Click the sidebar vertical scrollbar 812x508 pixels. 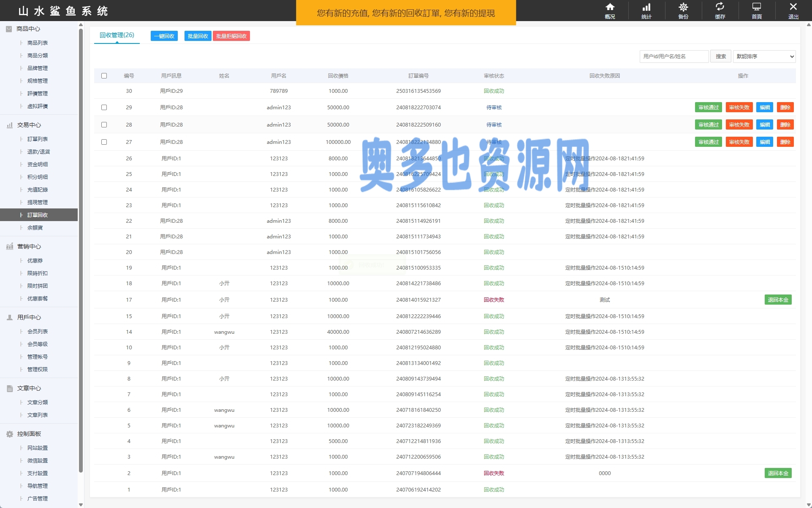(81, 253)
